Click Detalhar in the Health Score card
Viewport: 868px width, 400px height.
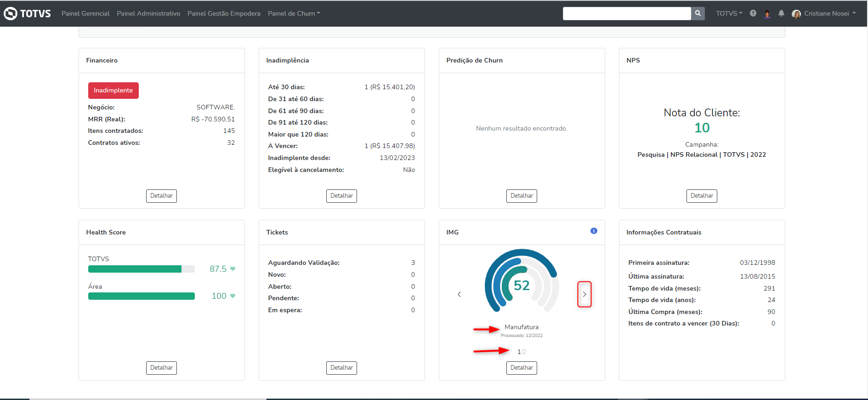click(x=162, y=368)
